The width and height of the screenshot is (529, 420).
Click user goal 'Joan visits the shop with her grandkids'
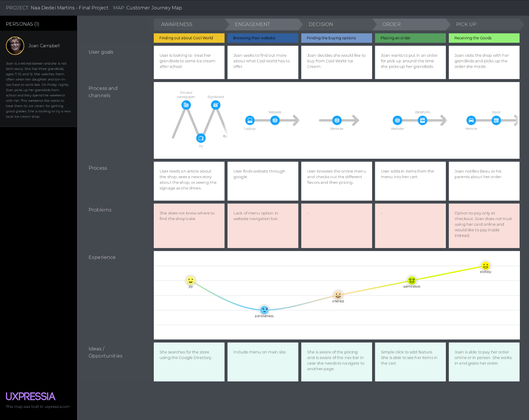484,62
